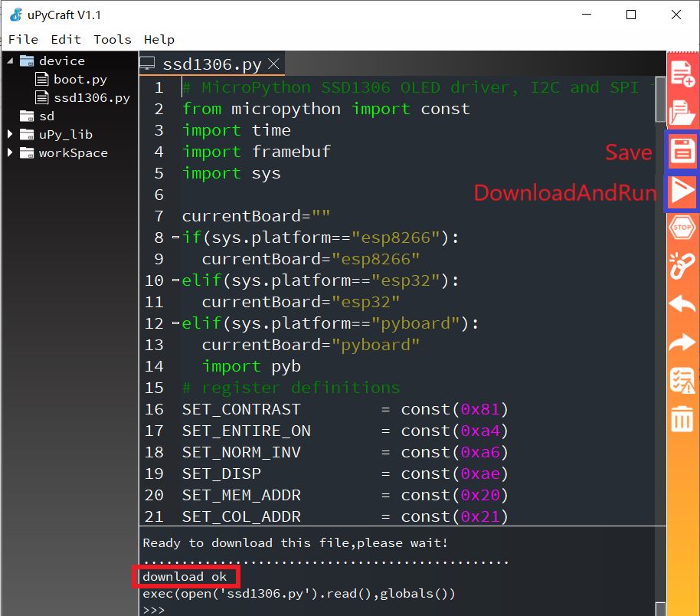The width and height of the screenshot is (700, 616).
Task: Open a file using the Open File icon
Action: coord(681,111)
